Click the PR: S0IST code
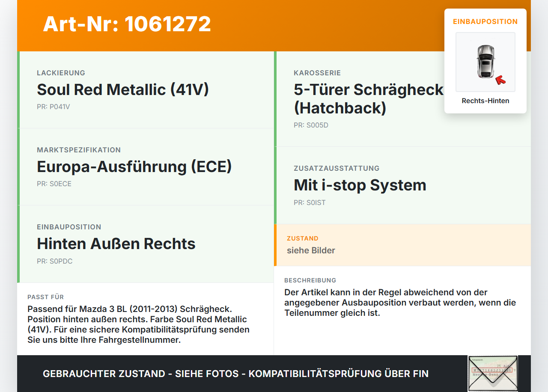Image resolution: width=548 pixels, height=392 pixels. 310,202
